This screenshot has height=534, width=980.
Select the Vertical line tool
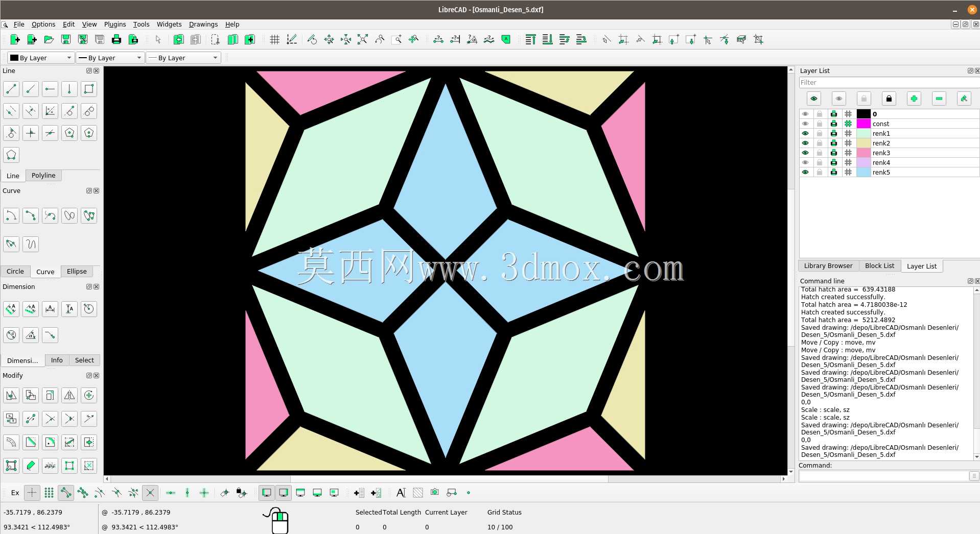point(69,89)
